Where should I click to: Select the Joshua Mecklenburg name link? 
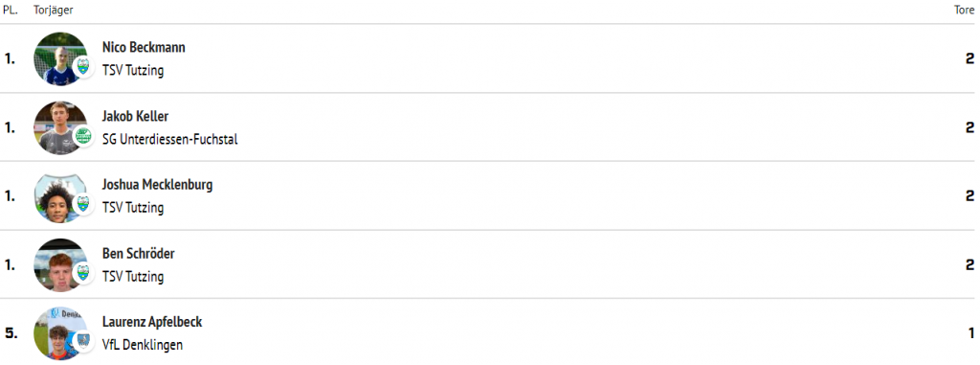(158, 185)
